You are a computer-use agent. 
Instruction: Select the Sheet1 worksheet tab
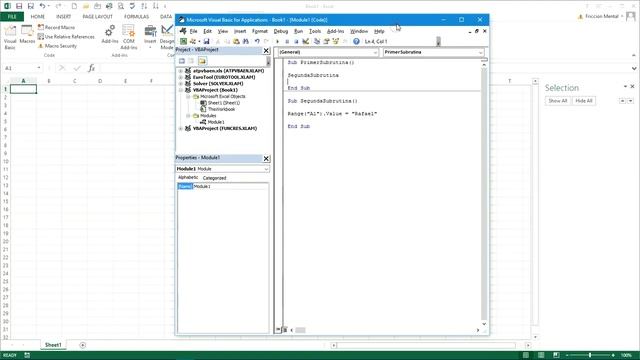[53, 345]
